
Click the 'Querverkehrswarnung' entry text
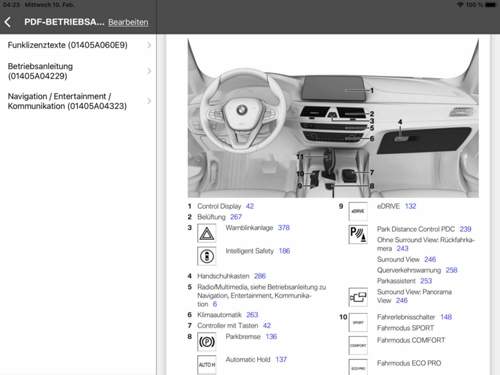[409, 270]
